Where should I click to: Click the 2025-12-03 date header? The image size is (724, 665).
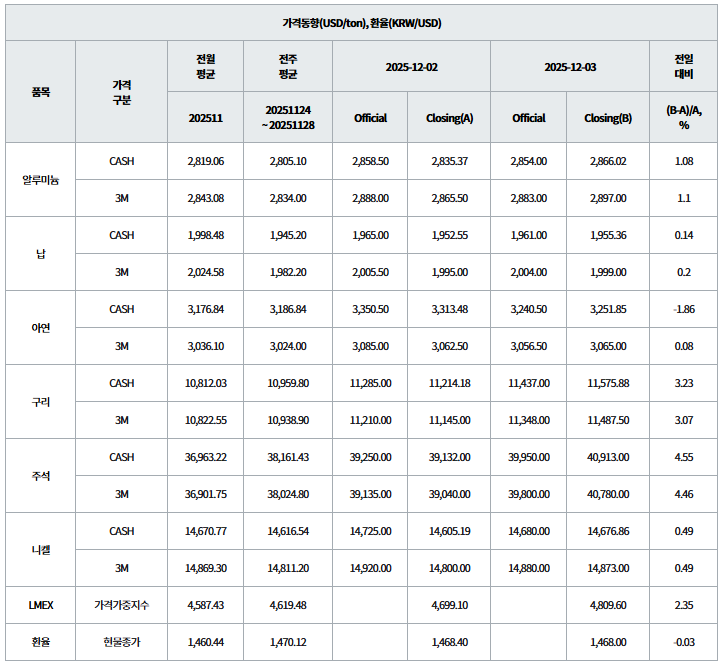tap(569, 66)
